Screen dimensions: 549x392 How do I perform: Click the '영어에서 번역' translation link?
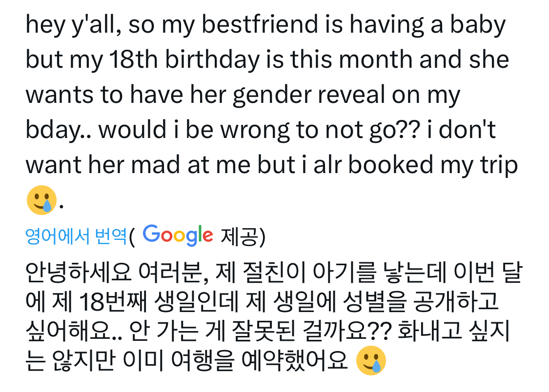pos(76,236)
